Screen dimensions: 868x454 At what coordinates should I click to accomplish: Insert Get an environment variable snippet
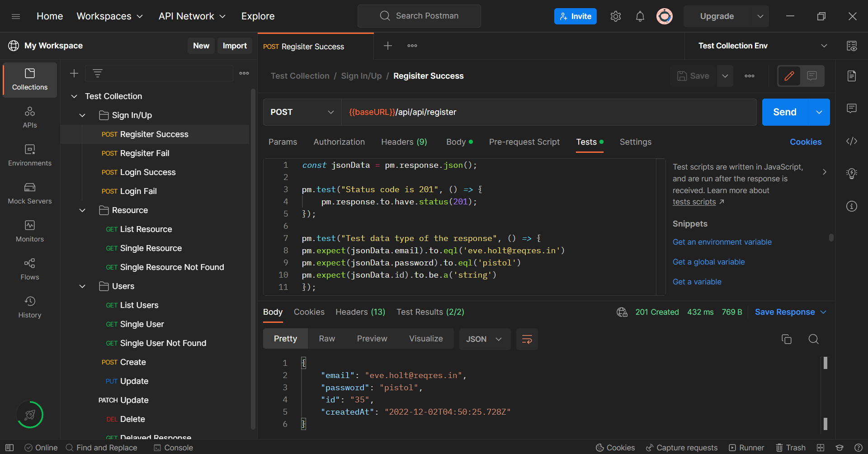click(x=722, y=242)
